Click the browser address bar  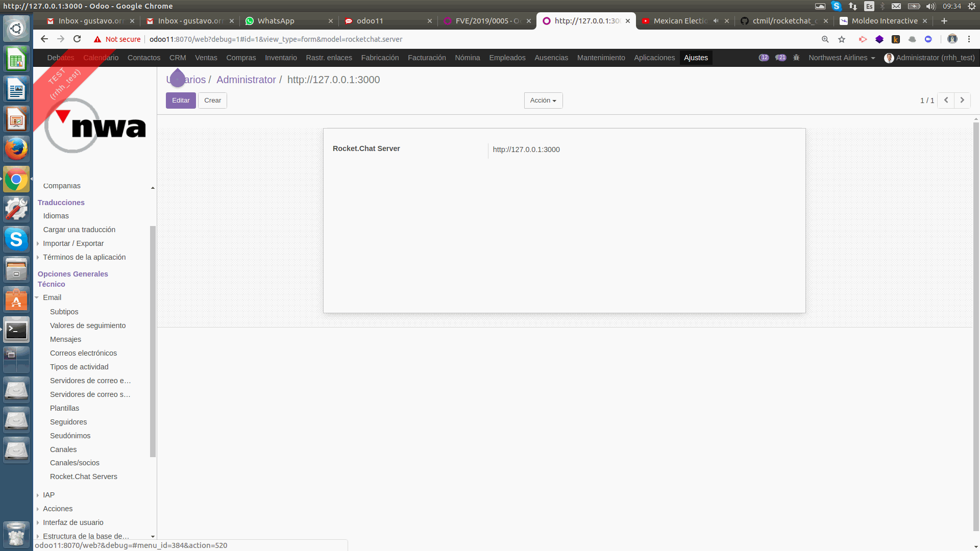coord(480,39)
